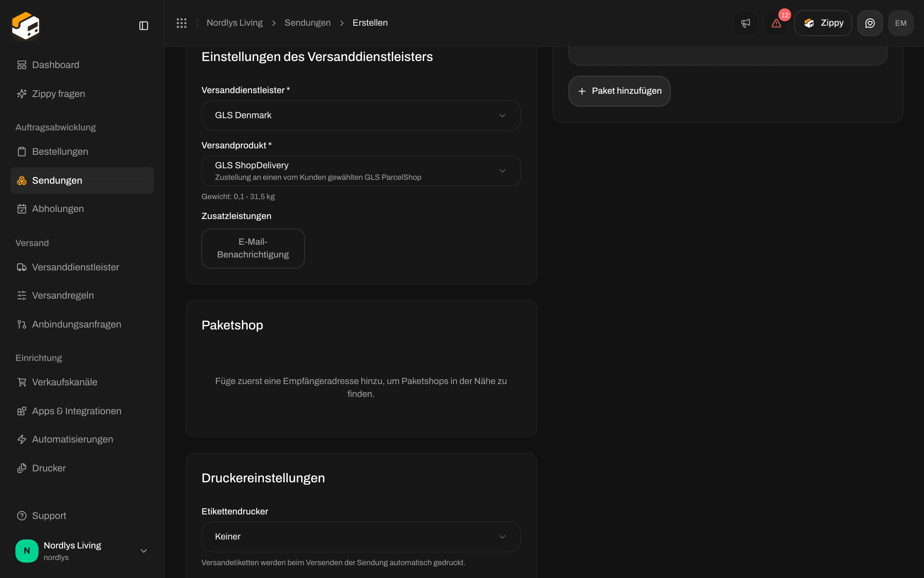
Task: Click the Erstellen breadcrumb text
Action: click(370, 23)
